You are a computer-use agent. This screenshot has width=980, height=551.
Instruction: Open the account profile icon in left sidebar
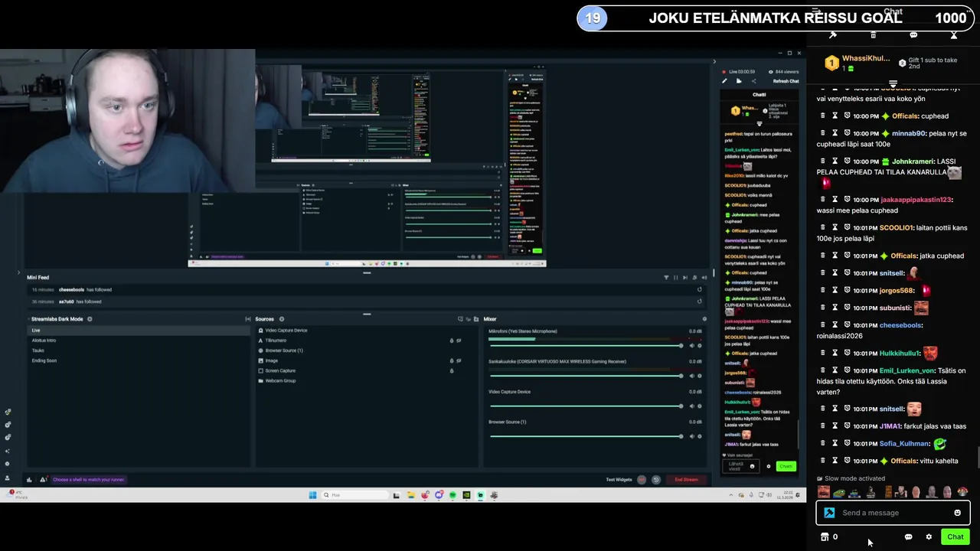pyautogui.click(x=7, y=478)
